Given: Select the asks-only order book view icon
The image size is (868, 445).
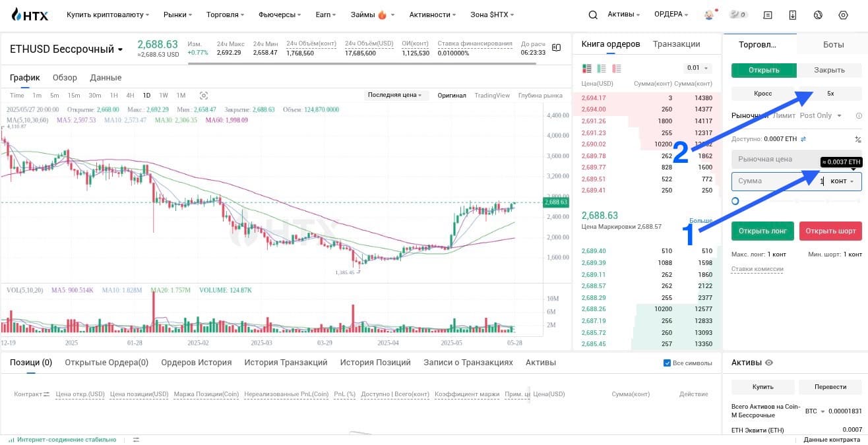Looking at the screenshot, I should click(x=617, y=68).
